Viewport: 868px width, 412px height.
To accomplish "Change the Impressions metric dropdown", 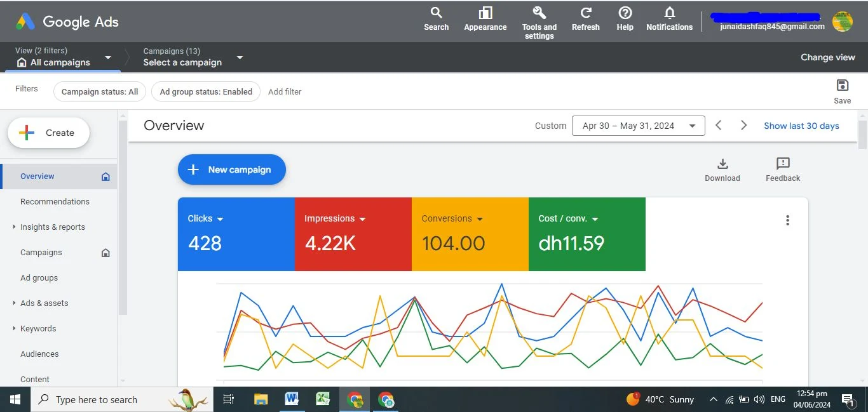I will point(335,218).
